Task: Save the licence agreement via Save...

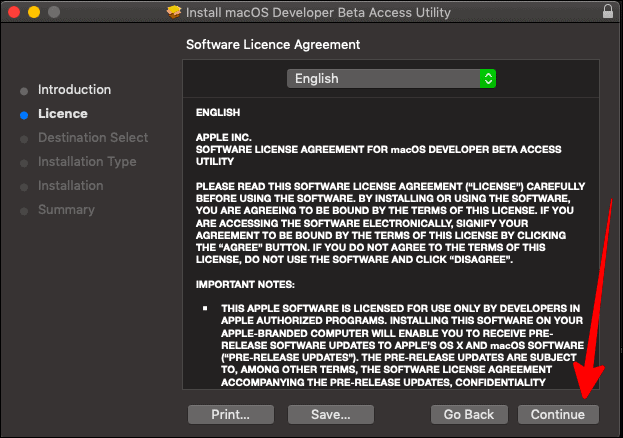Action: (x=331, y=415)
